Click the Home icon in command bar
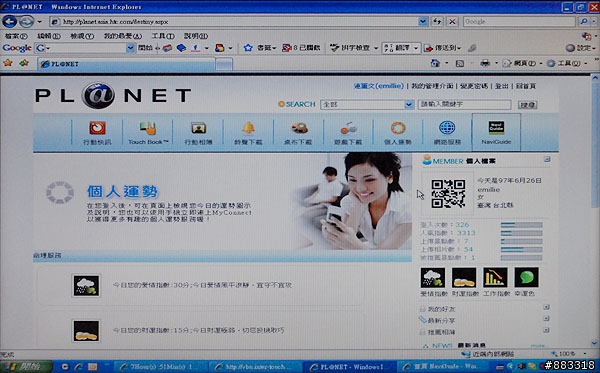The image size is (600, 373). 435,63
